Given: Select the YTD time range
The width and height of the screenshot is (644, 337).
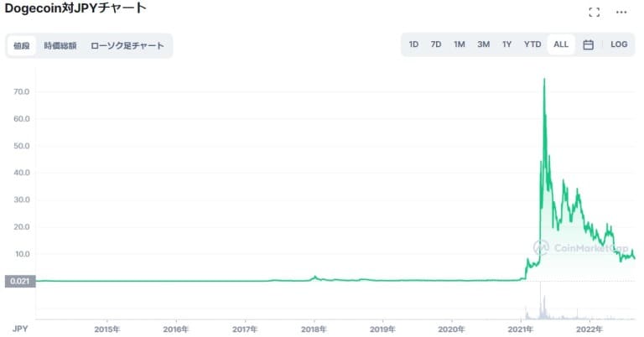Looking at the screenshot, I should coord(532,44).
